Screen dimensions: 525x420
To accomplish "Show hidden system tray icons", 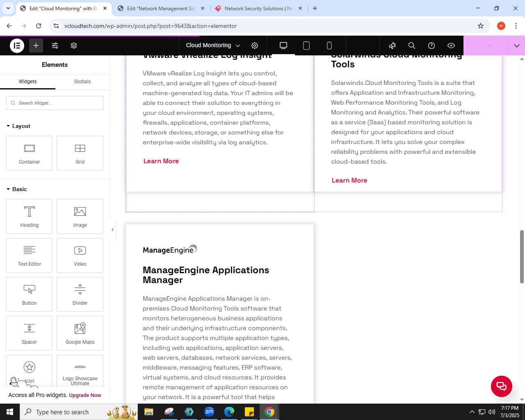I will click(x=472, y=412).
